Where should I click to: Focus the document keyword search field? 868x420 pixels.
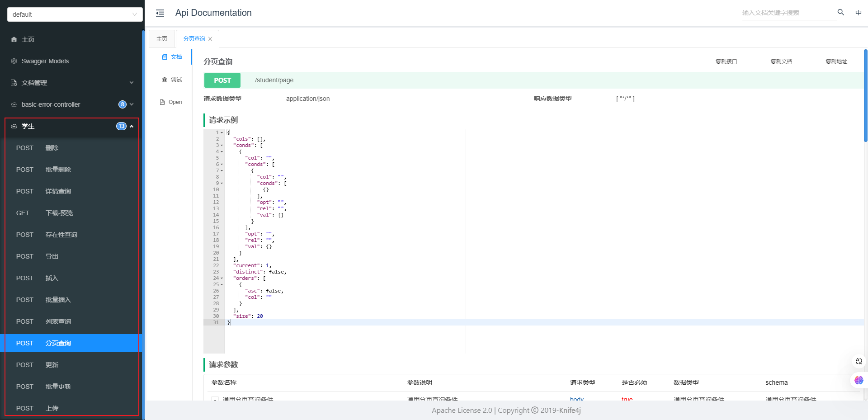788,13
